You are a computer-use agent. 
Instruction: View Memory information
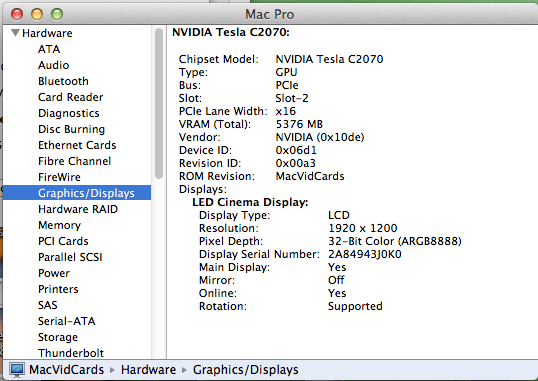60,225
